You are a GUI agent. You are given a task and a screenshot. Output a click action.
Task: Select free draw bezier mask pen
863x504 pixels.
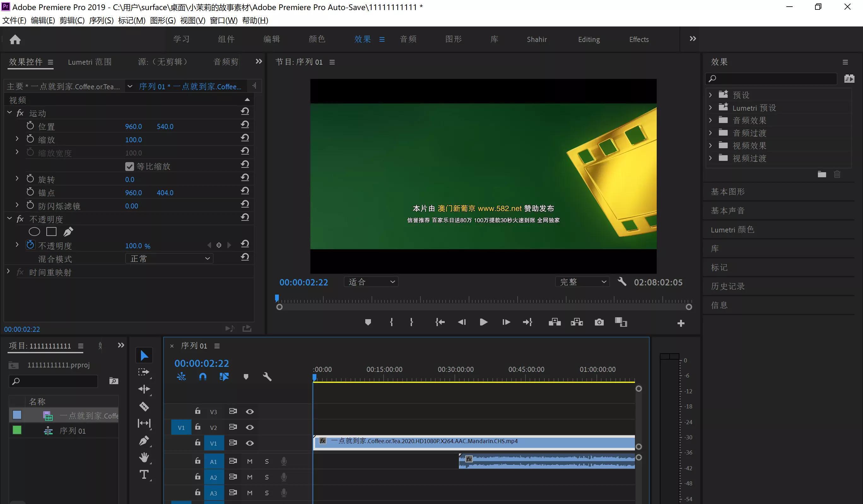tap(68, 232)
